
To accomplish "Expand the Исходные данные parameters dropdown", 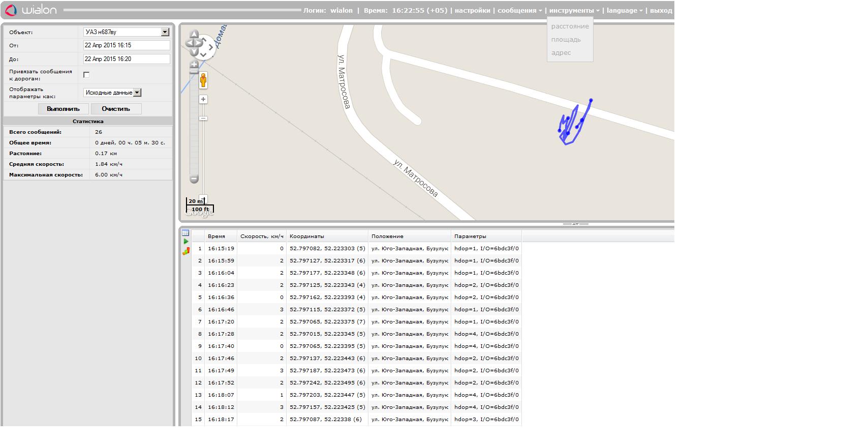I will [x=112, y=93].
